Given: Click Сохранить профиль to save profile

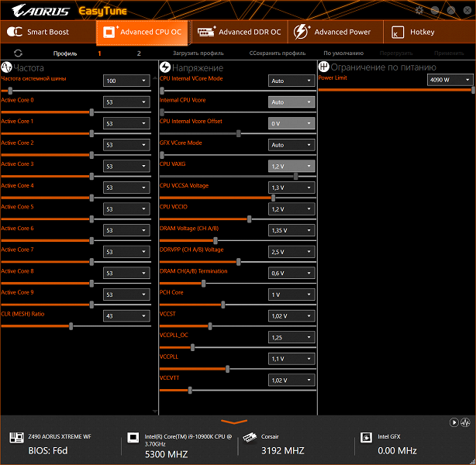Looking at the screenshot, I should tap(278, 53).
